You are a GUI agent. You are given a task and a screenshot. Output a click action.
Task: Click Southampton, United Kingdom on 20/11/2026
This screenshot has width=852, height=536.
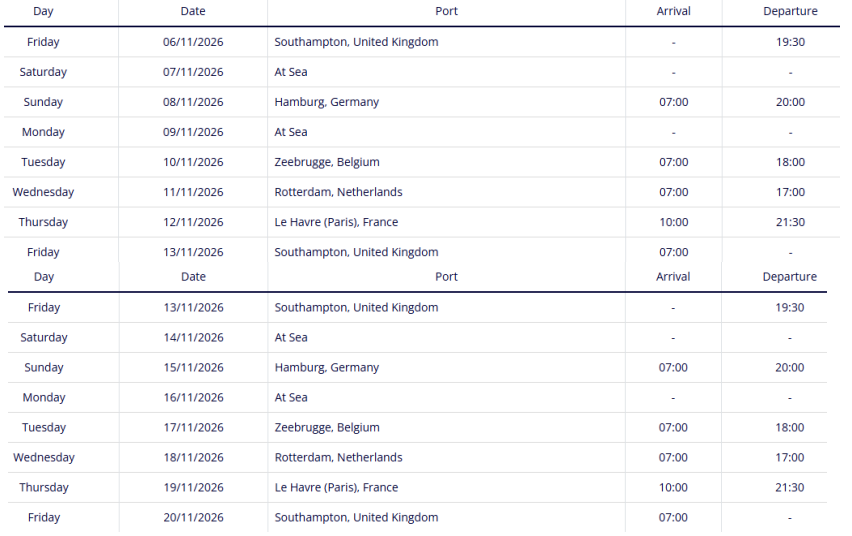tap(356, 517)
